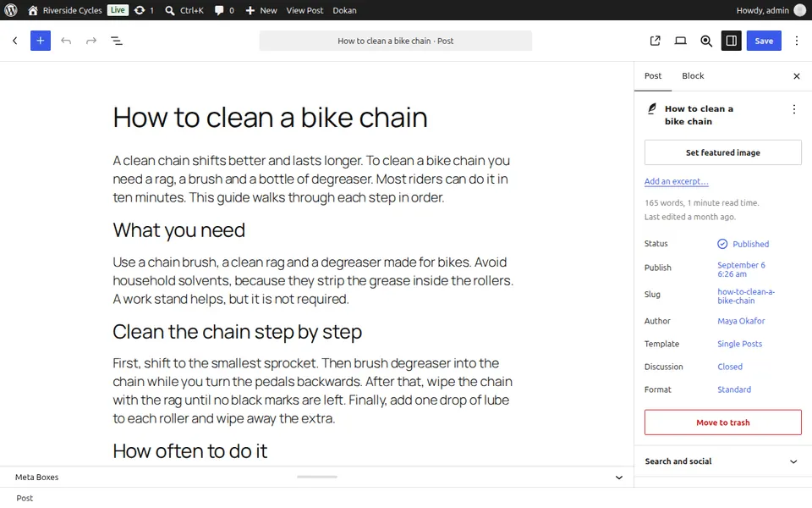Expand the Meta Boxes section chevron
This screenshot has height=508, width=812.
pyautogui.click(x=619, y=478)
